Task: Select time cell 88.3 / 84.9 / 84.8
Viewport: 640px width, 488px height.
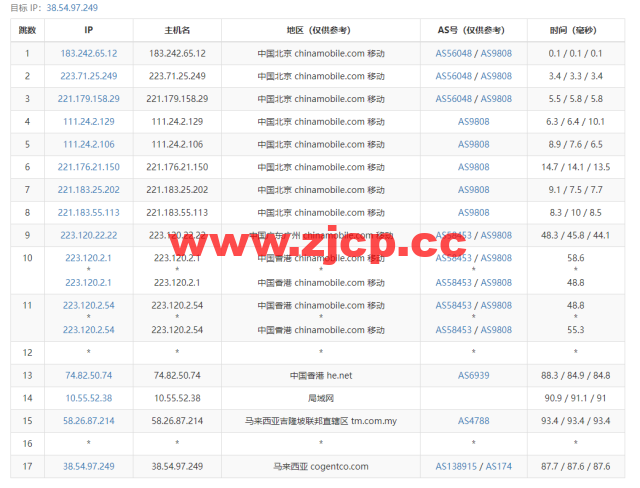Action: pyautogui.click(x=576, y=375)
